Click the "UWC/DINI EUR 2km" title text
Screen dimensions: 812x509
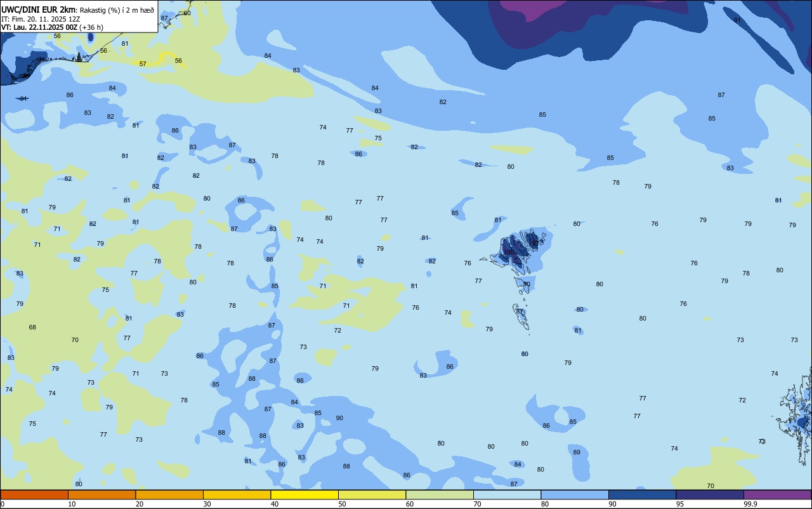[39, 9]
